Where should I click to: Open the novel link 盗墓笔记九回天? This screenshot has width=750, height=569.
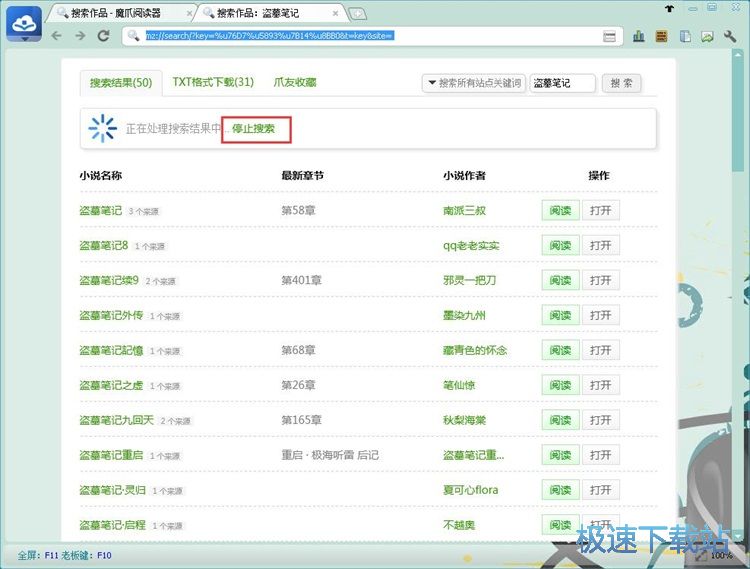[117, 420]
